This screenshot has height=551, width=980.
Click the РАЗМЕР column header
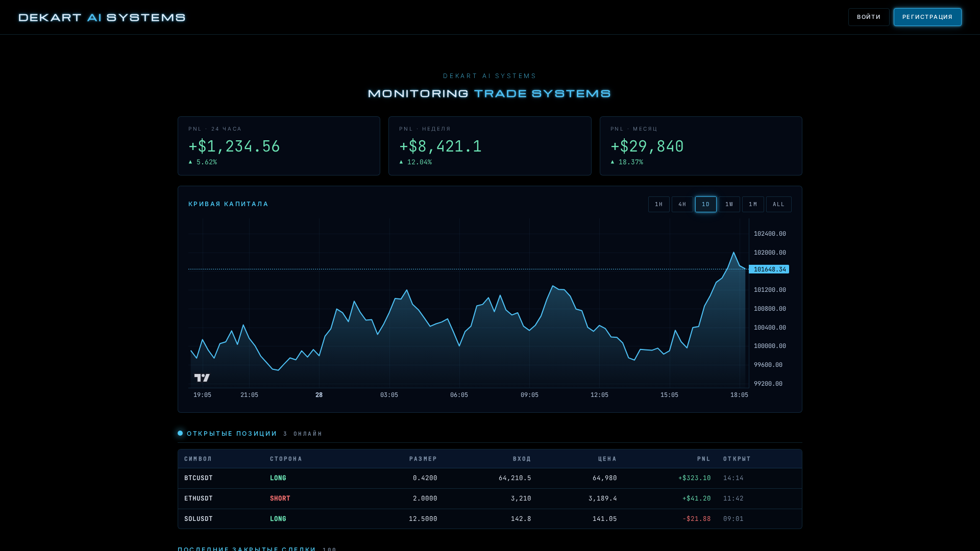(x=423, y=459)
